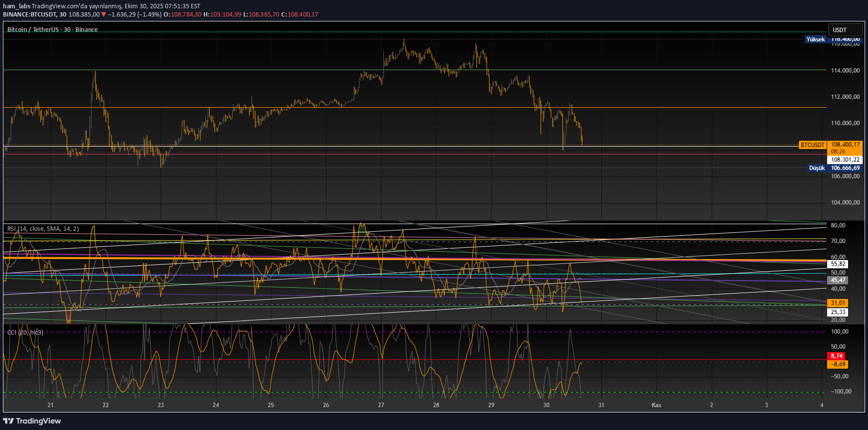Click the orange RSI value label 31,01
The height and width of the screenshot is (430, 868).
[x=838, y=303]
